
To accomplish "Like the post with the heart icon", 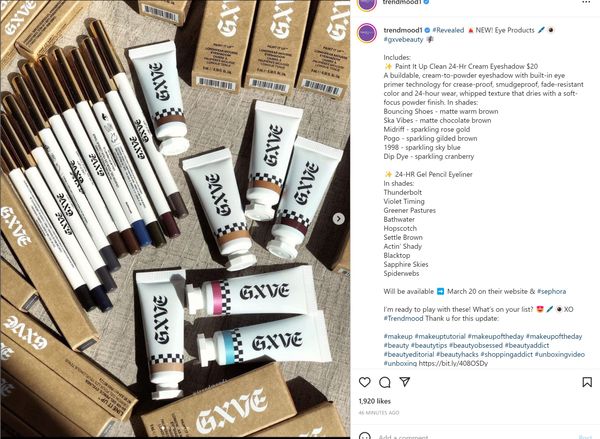I will pyautogui.click(x=365, y=382).
